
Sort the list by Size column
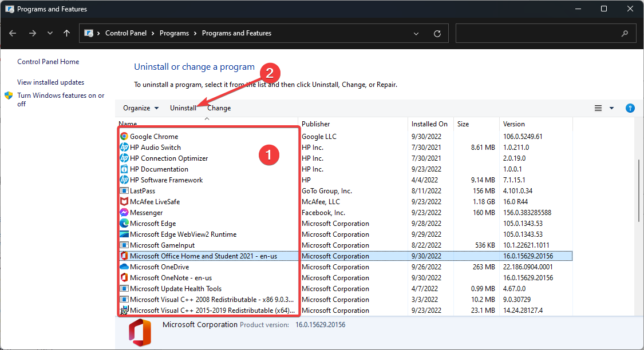tap(476, 124)
